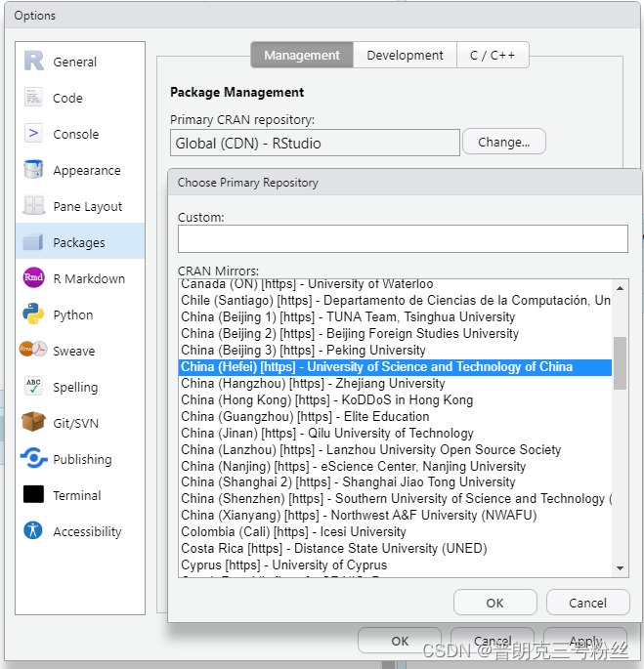Image resolution: width=644 pixels, height=669 pixels.
Task: Cancel the Choose Primary Repository dialog
Action: click(587, 603)
